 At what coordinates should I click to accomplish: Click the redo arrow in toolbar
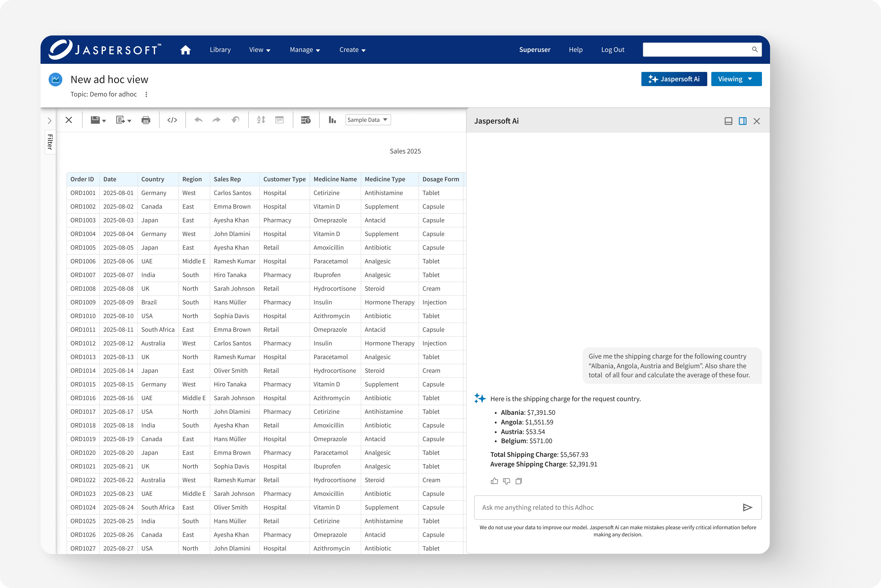[216, 120]
